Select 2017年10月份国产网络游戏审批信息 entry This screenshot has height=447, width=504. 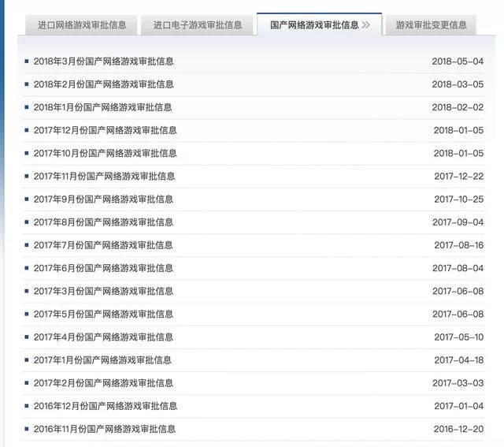coord(106,153)
